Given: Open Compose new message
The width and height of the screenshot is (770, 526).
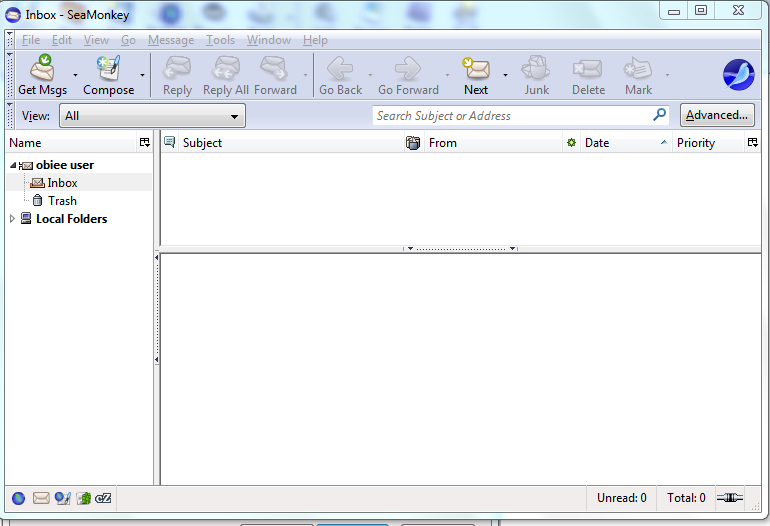Looking at the screenshot, I should point(109,68).
